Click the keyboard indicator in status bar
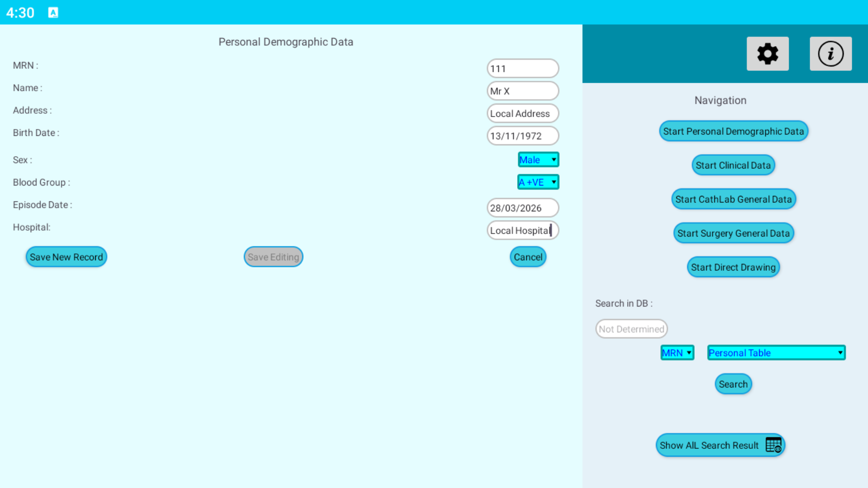 [x=53, y=12]
